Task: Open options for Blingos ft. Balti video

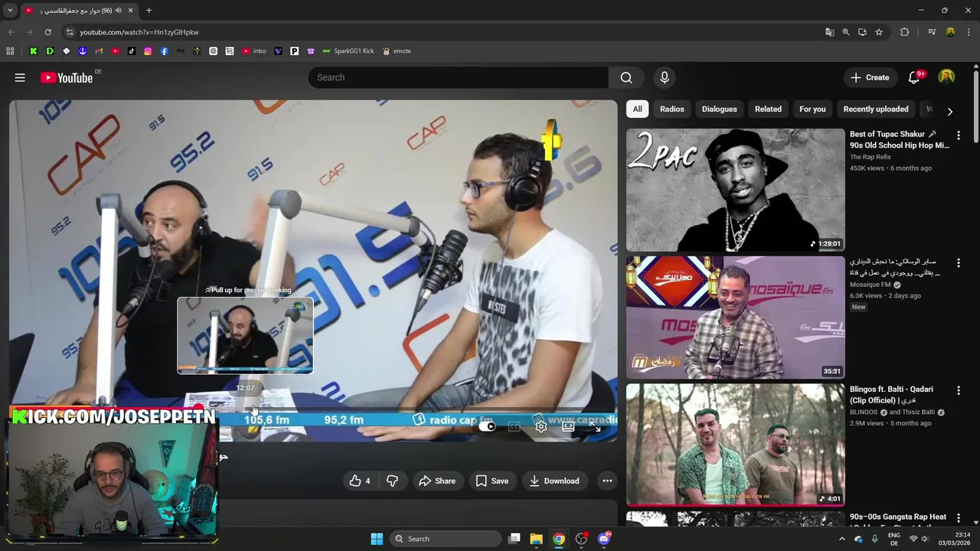Action: [x=958, y=390]
